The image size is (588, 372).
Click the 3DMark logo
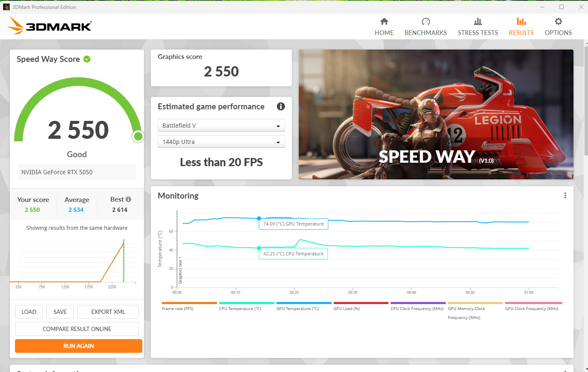coord(50,26)
